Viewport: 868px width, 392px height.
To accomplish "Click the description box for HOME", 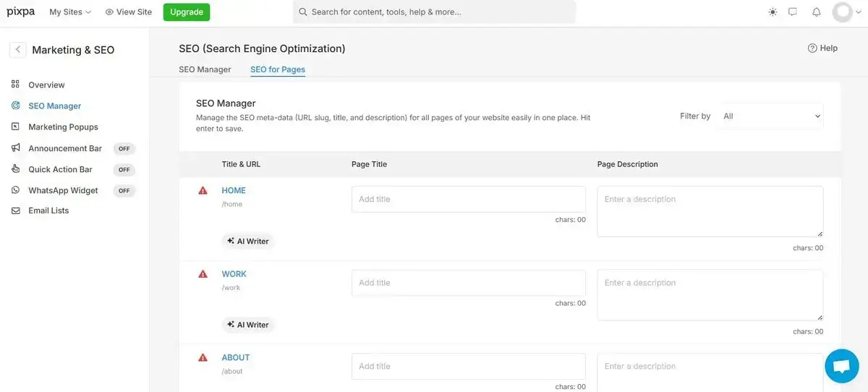I will tap(710, 211).
